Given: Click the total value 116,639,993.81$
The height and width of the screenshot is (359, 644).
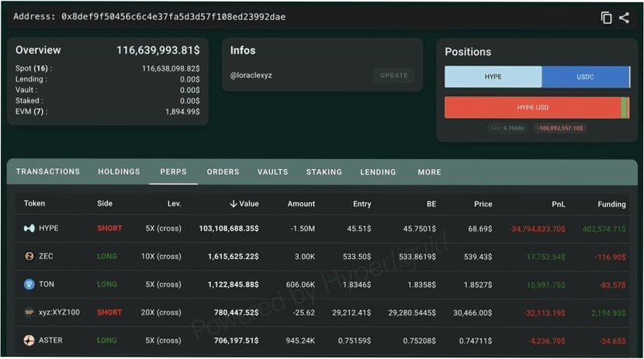Looking at the screenshot, I should pos(158,50).
